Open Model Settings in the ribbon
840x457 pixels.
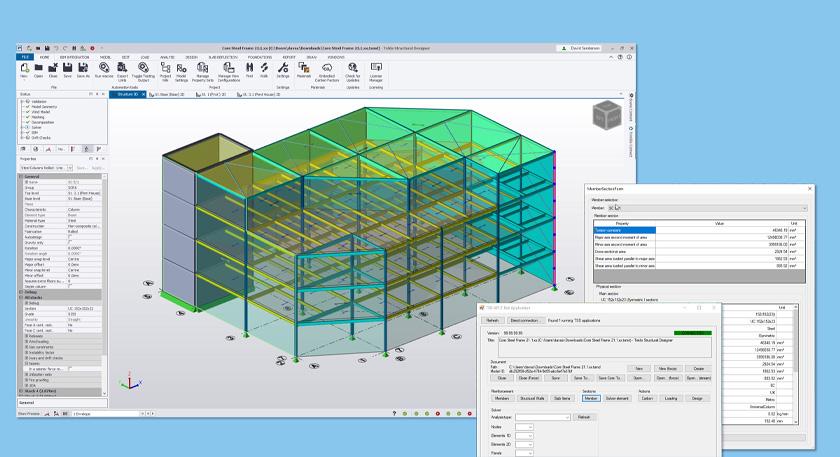182,68
